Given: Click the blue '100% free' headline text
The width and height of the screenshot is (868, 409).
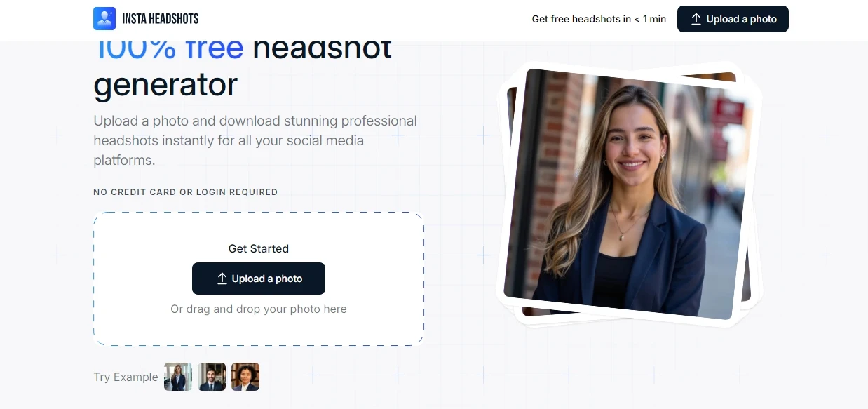Looking at the screenshot, I should (x=169, y=51).
